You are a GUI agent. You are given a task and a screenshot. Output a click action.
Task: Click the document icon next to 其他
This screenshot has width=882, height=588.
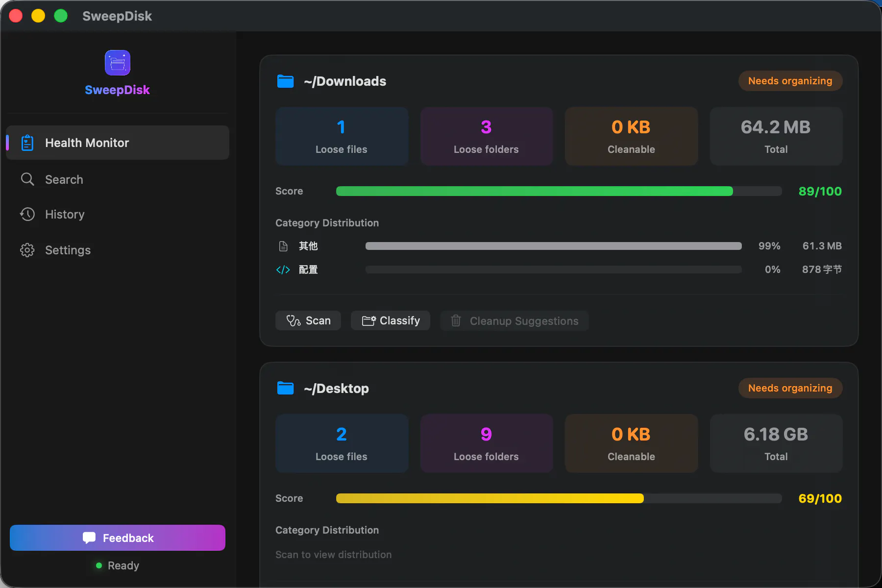[283, 246]
